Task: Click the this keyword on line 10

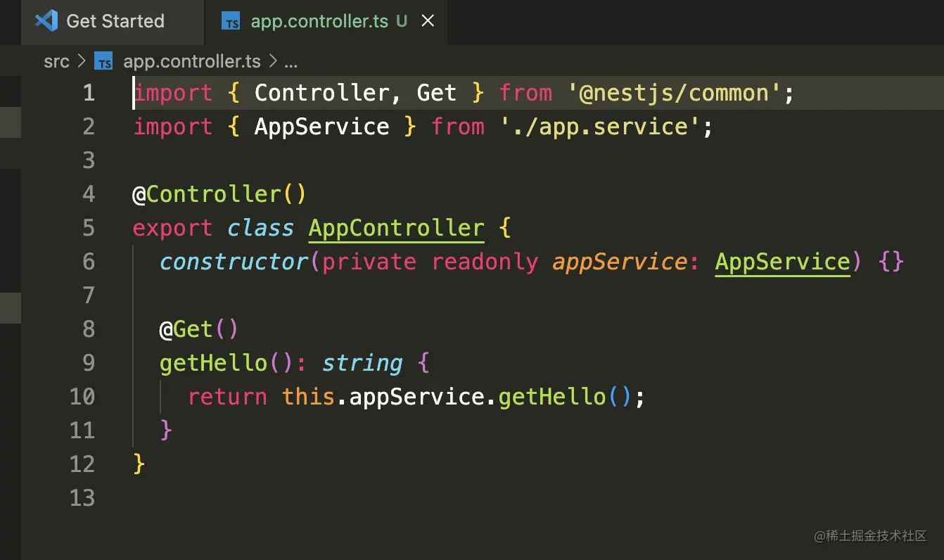Action: (308, 397)
